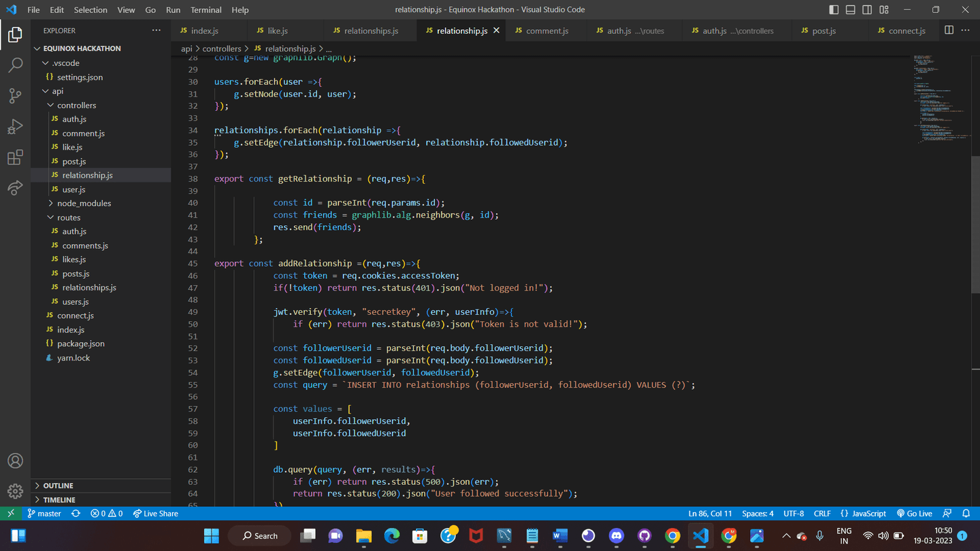Viewport: 980px width, 551px height.
Task: Open GitHub Desktop from the taskbar
Action: tap(644, 536)
